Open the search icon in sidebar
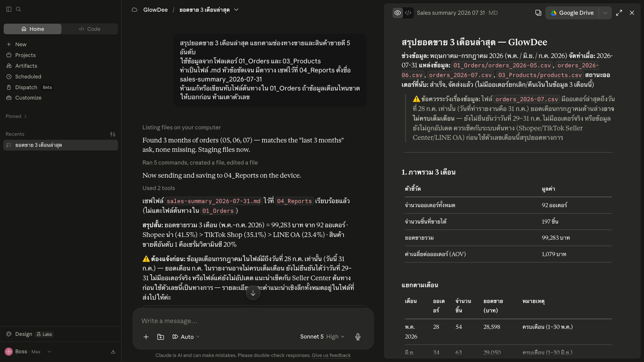Screen dimensions: 644x362 point(19,9)
